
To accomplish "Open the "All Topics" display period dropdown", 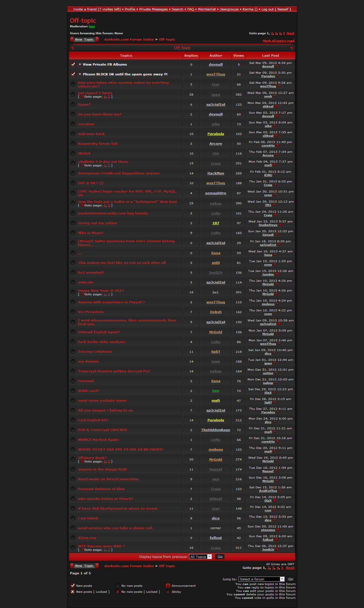I will pyautogui.click(x=200, y=557).
